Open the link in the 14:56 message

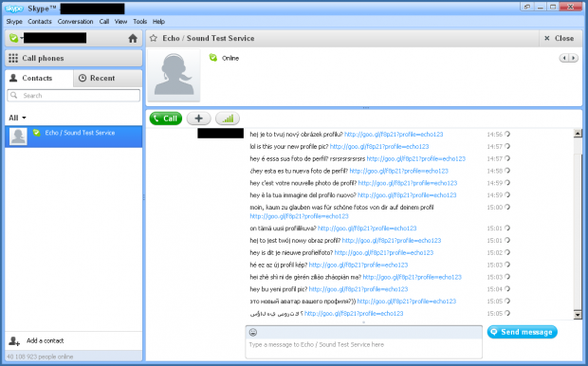[394, 135]
